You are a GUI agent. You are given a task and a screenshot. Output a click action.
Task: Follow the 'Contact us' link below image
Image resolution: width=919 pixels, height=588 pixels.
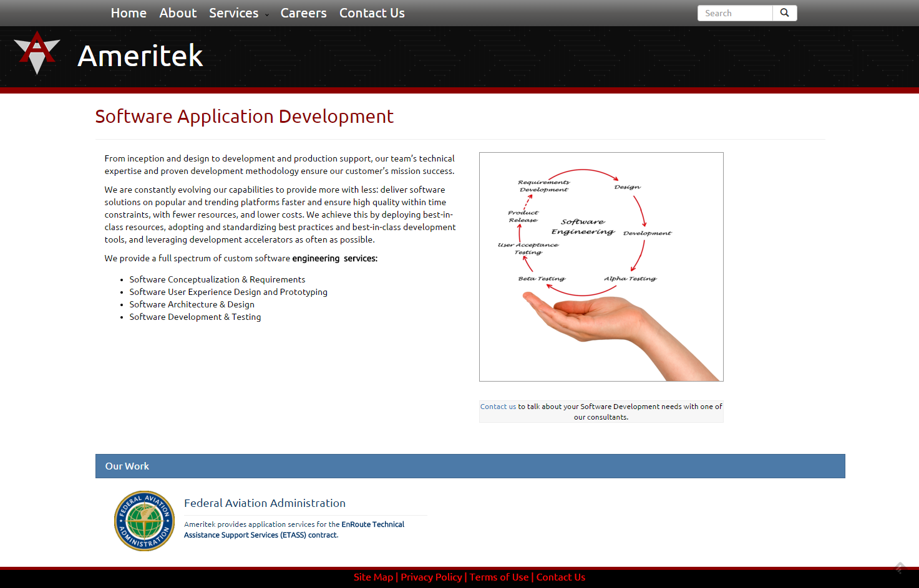tap(498, 407)
